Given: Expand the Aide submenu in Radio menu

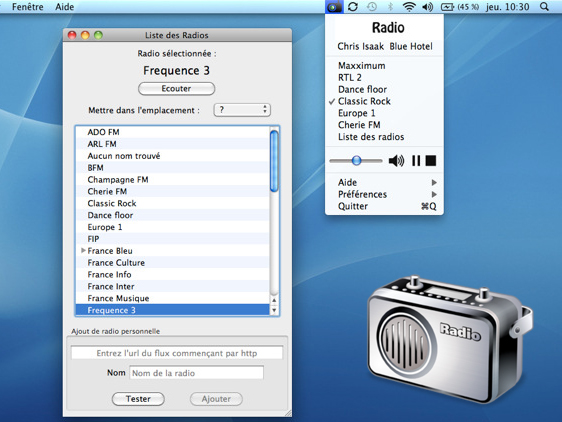Looking at the screenshot, I should click(384, 182).
